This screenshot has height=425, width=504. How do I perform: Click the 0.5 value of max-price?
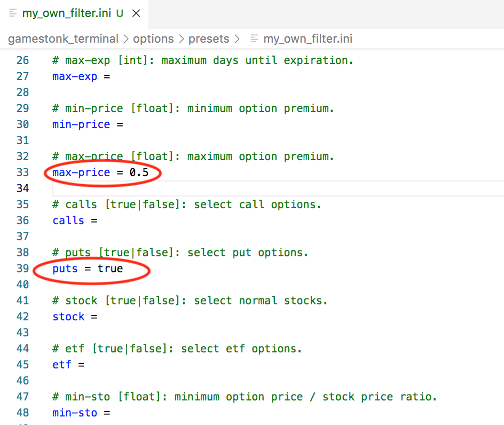[139, 172]
